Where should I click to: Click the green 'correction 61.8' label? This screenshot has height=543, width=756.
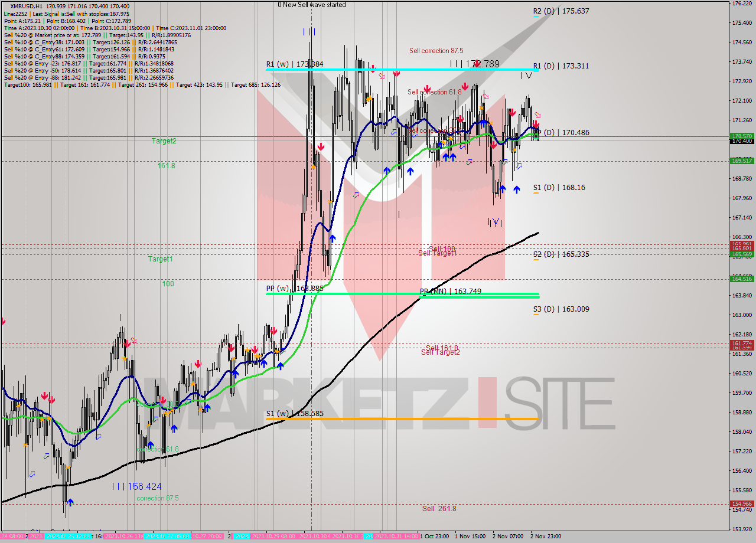click(158, 449)
